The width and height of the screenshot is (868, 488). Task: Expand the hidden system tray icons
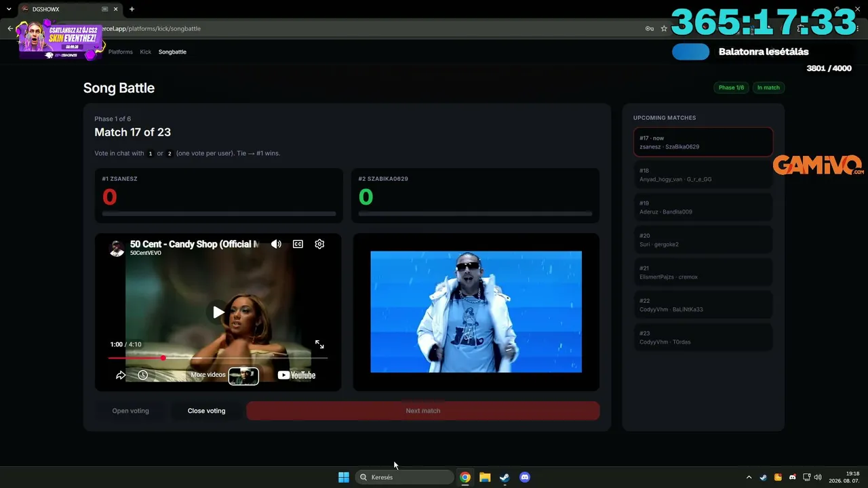tap(749, 477)
